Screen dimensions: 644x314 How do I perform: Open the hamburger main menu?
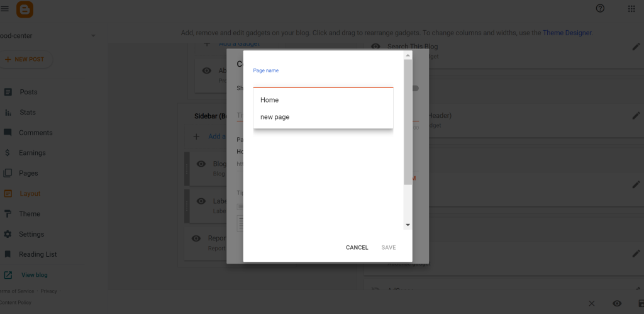pos(5,9)
